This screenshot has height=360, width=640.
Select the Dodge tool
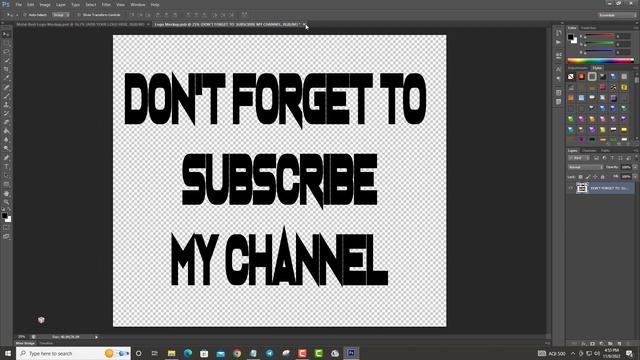pyautogui.click(x=6, y=149)
